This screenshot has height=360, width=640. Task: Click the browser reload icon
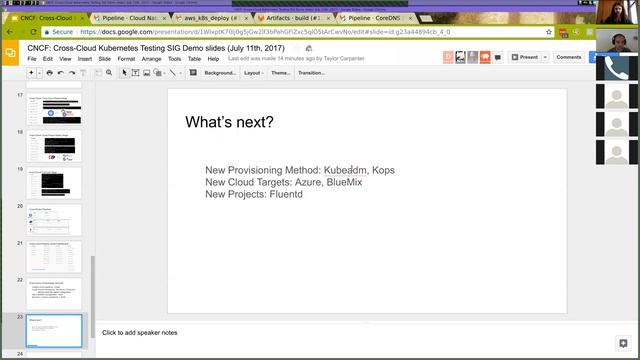(x=33, y=32)
